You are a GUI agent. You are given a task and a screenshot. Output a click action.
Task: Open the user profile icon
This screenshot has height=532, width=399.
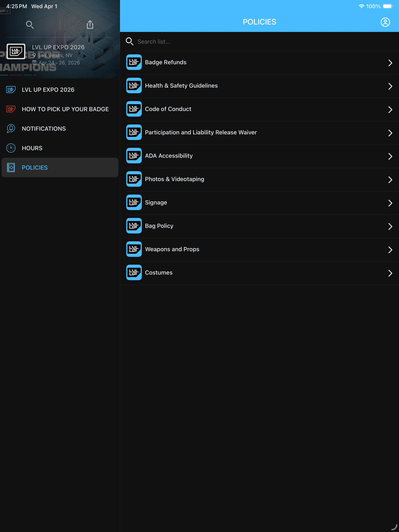[385, 22]
